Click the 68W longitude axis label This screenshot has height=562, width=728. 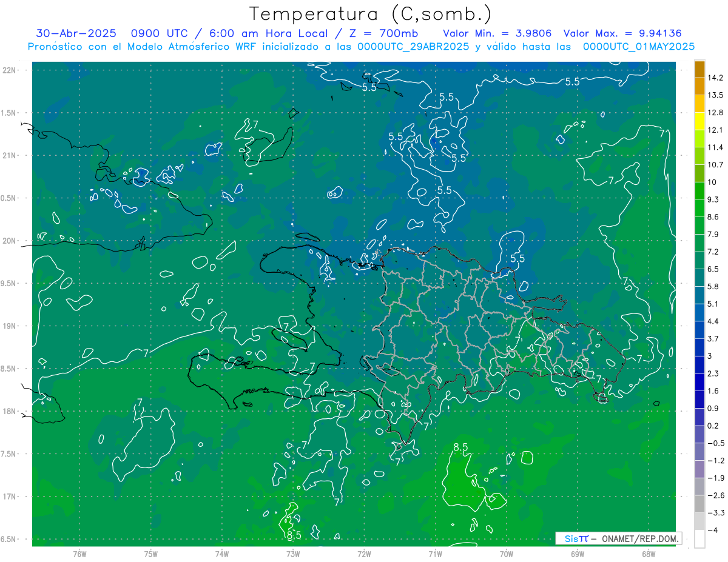[649, 554]
